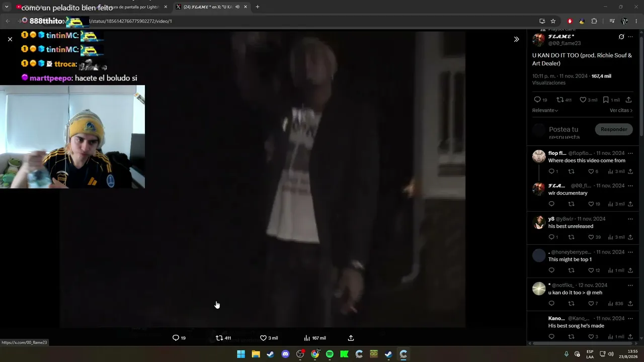Open the Extensions puzzle-piece menu
The width and height of the screenshot is (644, 362).
594,21
